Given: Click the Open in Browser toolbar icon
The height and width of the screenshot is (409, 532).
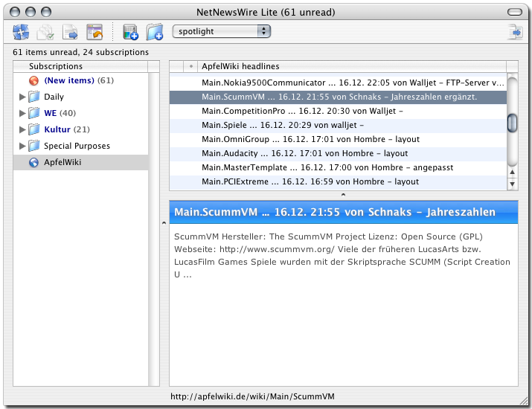Looking at the screenshot, I should coord(94,32).
